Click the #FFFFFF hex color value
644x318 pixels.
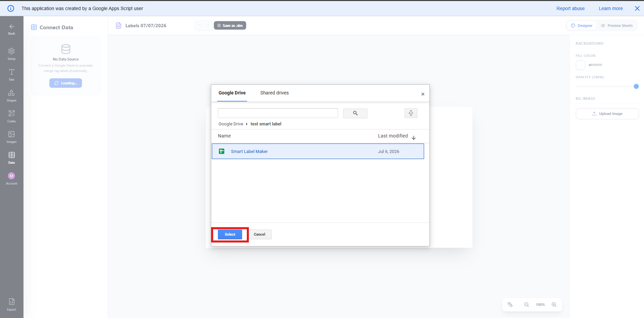coord(595,65)
